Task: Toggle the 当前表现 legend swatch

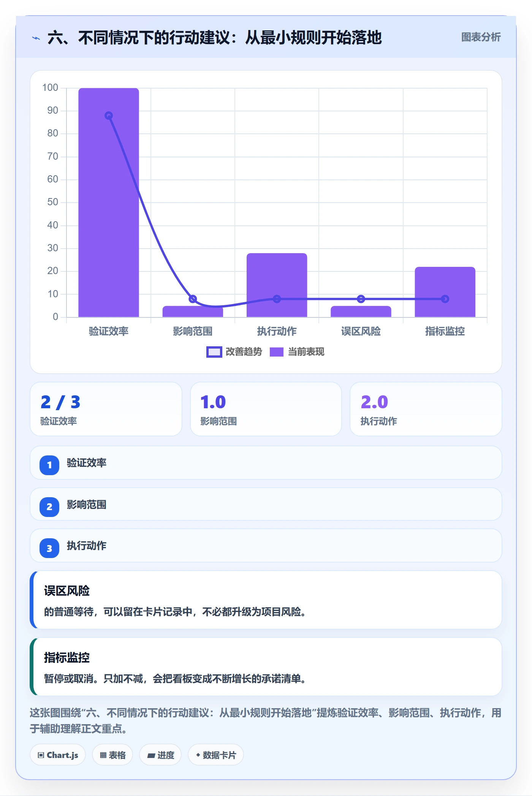Action: point(277,352)
